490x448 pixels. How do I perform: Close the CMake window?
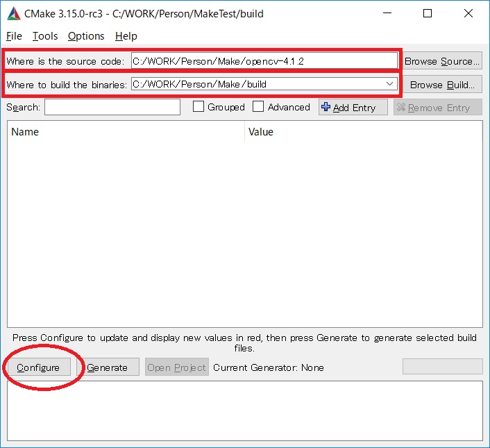[x=468, y=13]
